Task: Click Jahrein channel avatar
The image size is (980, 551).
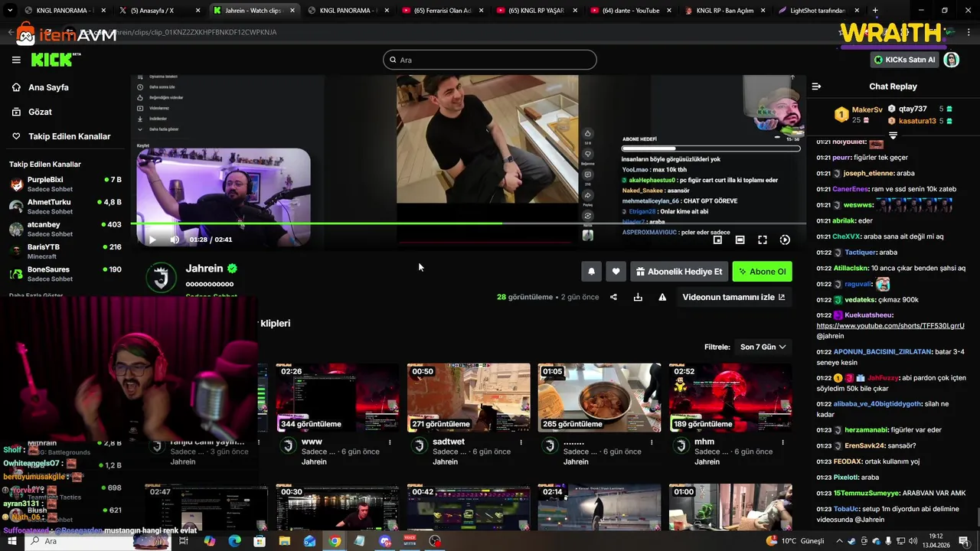Action: [161, 277]
